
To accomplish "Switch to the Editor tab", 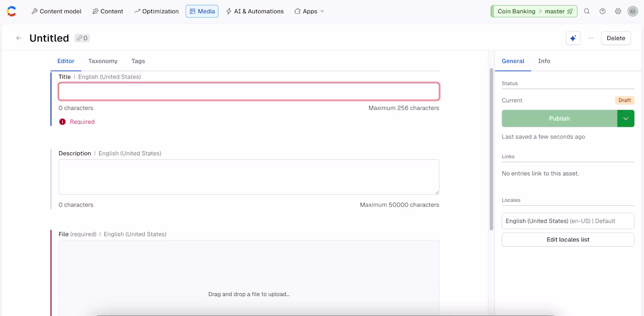I will tap(66, 61).
